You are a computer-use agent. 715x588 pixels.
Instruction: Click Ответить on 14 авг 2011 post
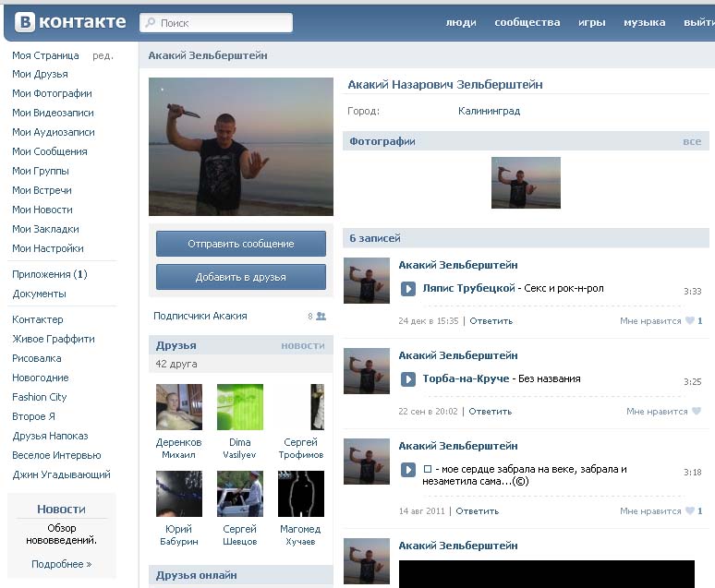(x=478, y=511)
